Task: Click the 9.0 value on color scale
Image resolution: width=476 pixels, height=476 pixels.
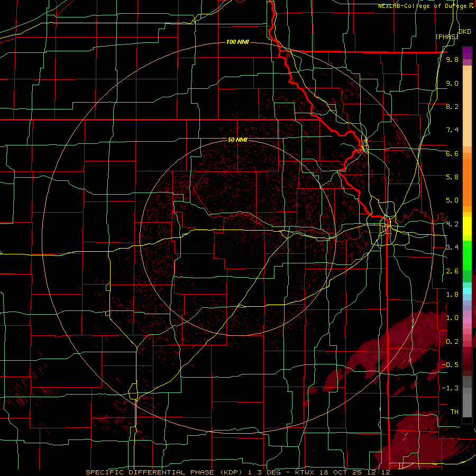Action: click(452, 84)
